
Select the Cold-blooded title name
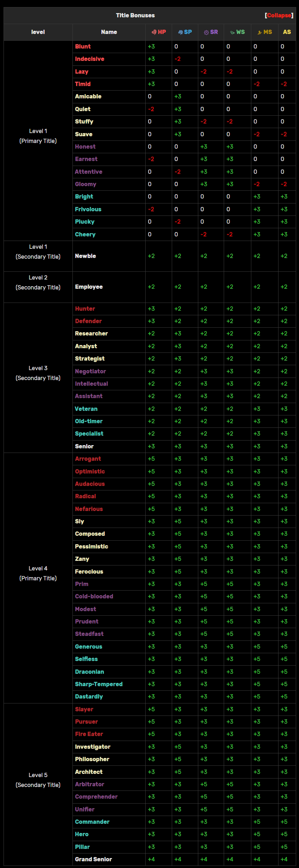coord(94,597)
